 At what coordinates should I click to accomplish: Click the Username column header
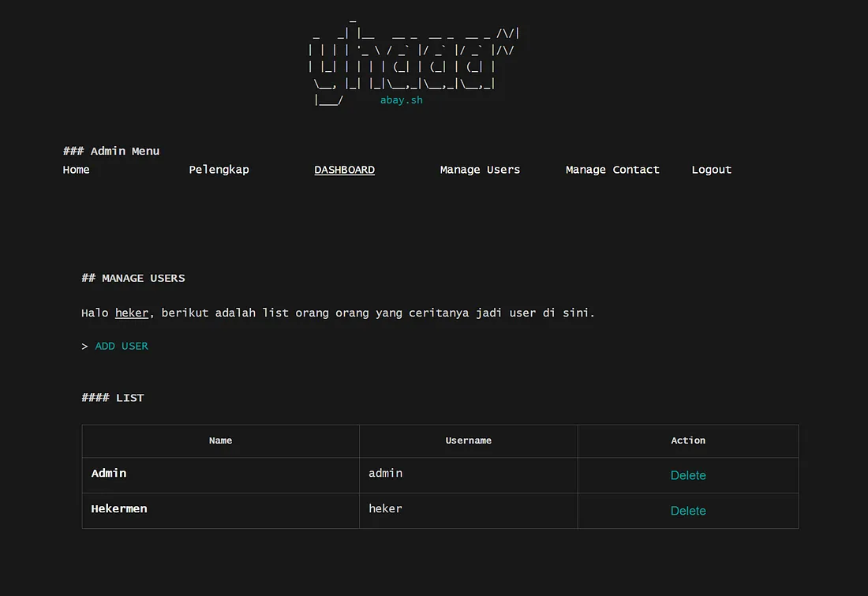[468, 440]
